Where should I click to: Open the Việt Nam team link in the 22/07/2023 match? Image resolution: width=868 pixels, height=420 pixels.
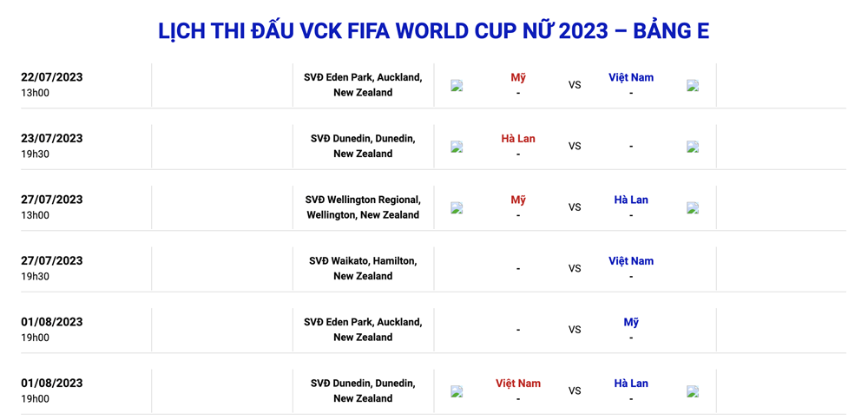[631, 77]
